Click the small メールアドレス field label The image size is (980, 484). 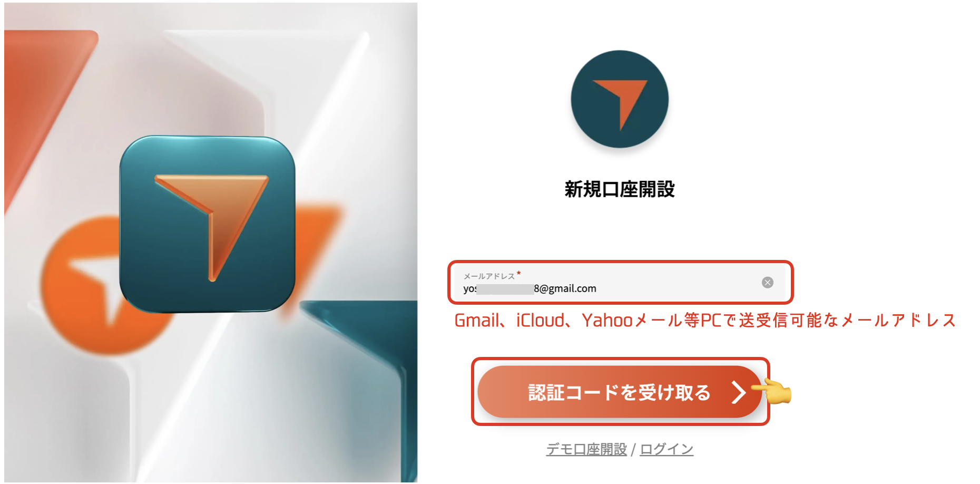click(x=489, y=276)
